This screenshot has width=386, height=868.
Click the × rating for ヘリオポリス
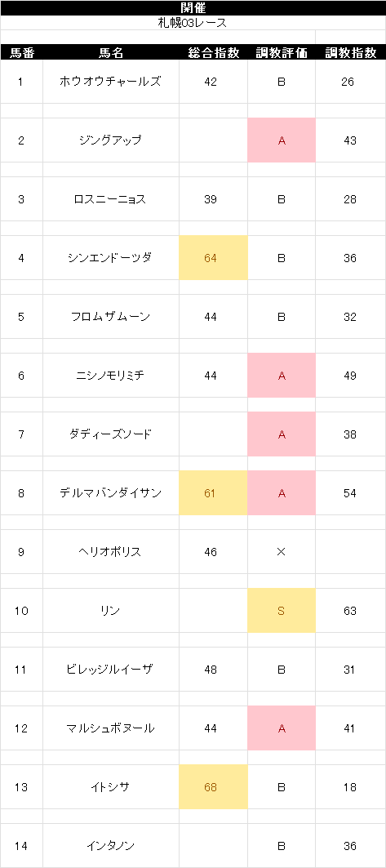[282, 552]
